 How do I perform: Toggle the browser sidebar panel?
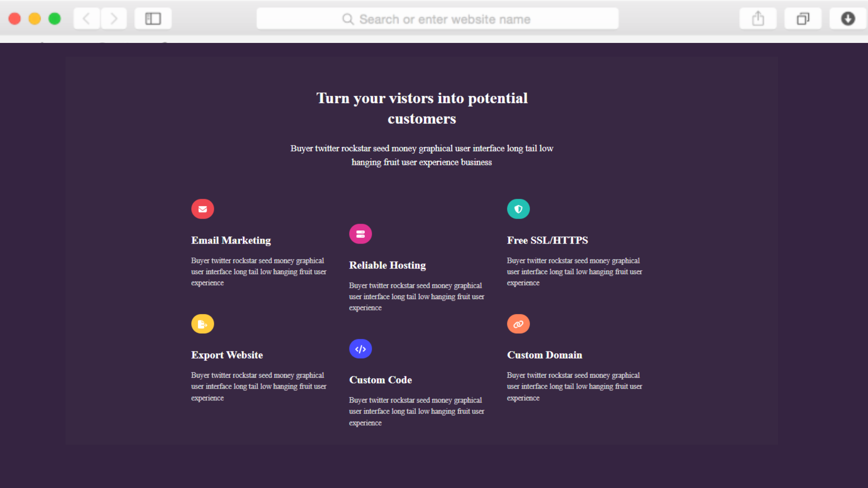click(153, 19)
